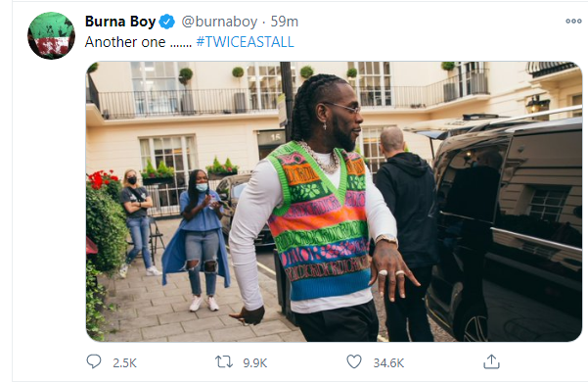
Task: Click the 59m timestamp
Action: point(285,22)
